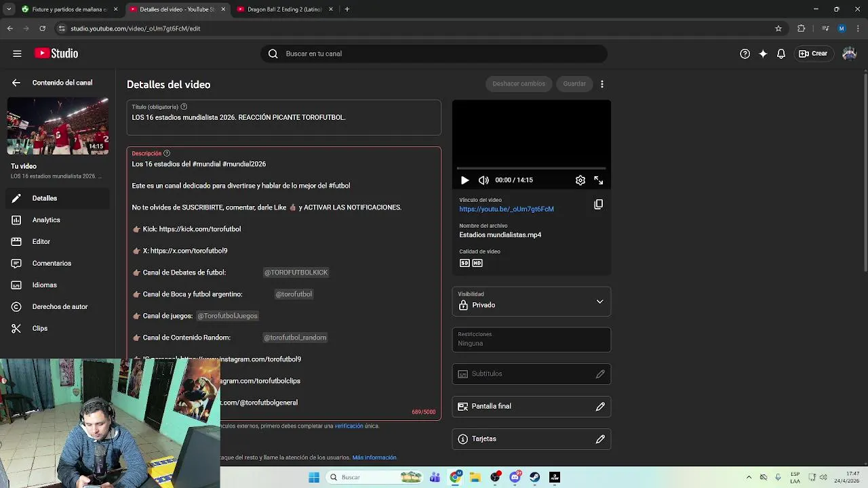Open Derechos de autor in the sidebar
This screenshot has height=488, width=868.
[58, 306]
